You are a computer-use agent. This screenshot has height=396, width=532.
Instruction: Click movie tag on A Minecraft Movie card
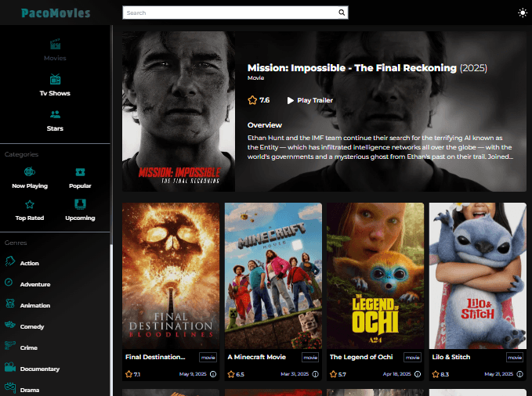click(310, 358)
